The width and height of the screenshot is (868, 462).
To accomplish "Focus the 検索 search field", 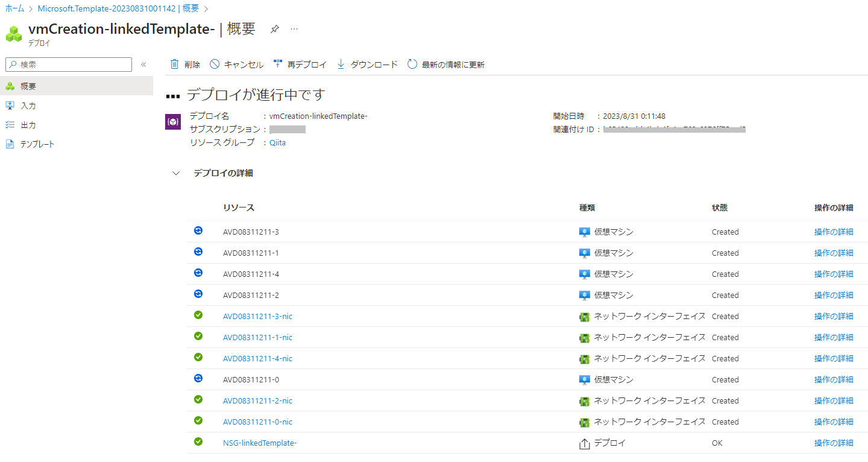I will (x=68, y=65).
